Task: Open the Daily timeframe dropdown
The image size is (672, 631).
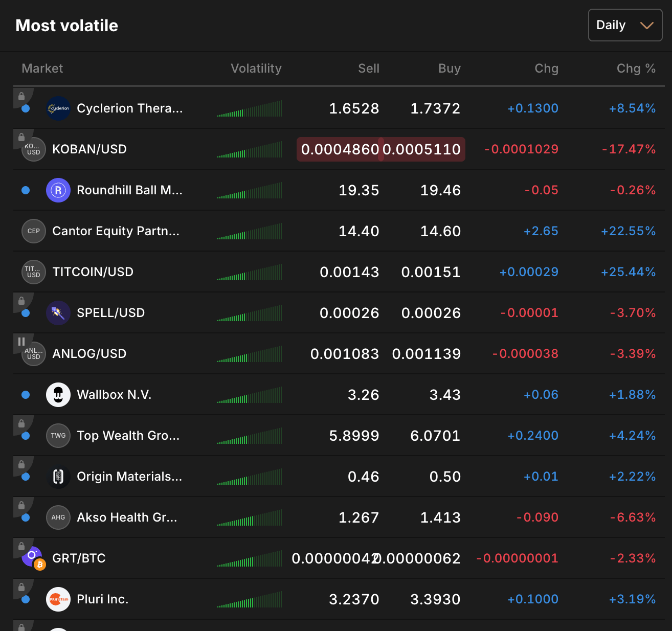Action: (625, 25)
